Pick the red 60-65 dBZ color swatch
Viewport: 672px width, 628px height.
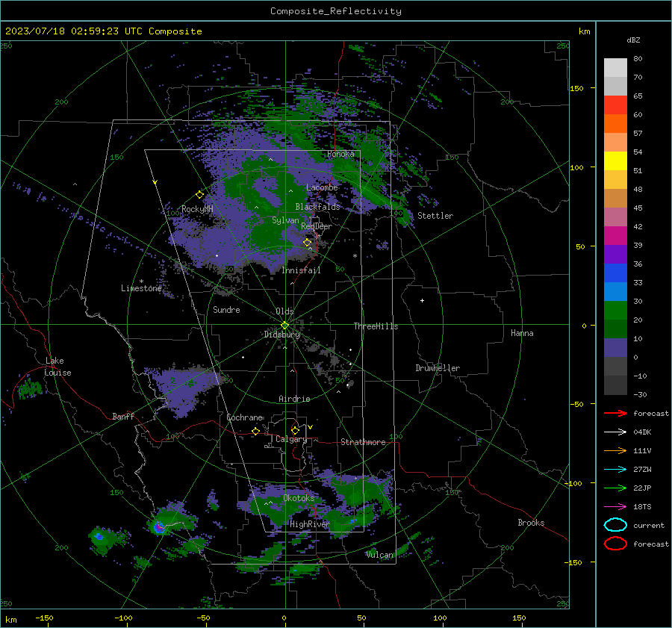(615, 105)
